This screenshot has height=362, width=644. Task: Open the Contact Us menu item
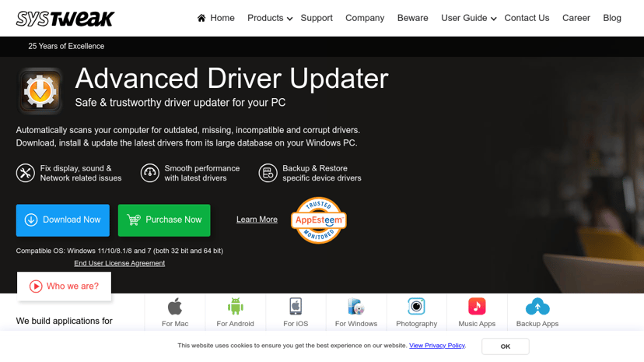click(x=527, y=18)
